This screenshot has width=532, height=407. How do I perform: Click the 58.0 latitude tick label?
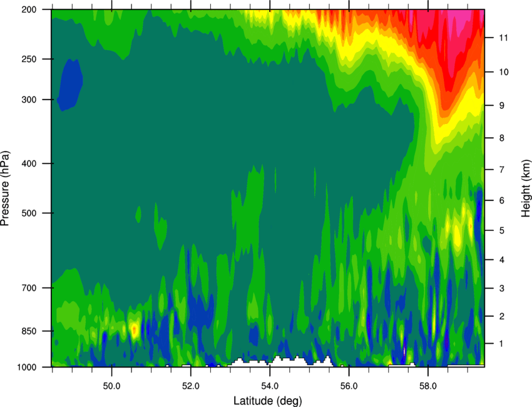(x=428, y=386)
